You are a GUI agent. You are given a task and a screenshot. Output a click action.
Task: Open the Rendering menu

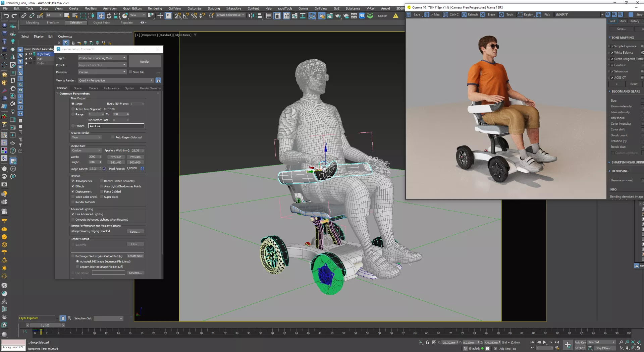tap(155, 8)
